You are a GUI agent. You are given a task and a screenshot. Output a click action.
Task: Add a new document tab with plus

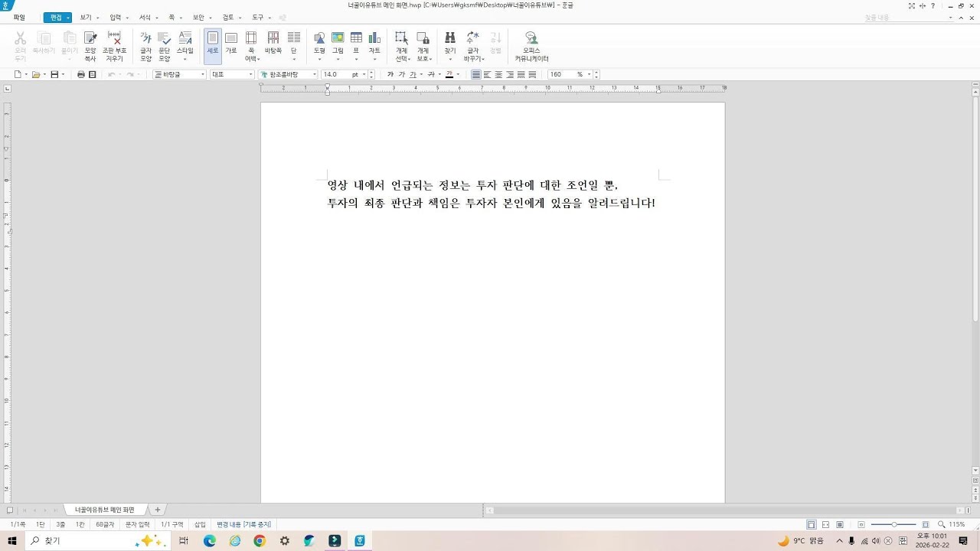coord(158,510)
